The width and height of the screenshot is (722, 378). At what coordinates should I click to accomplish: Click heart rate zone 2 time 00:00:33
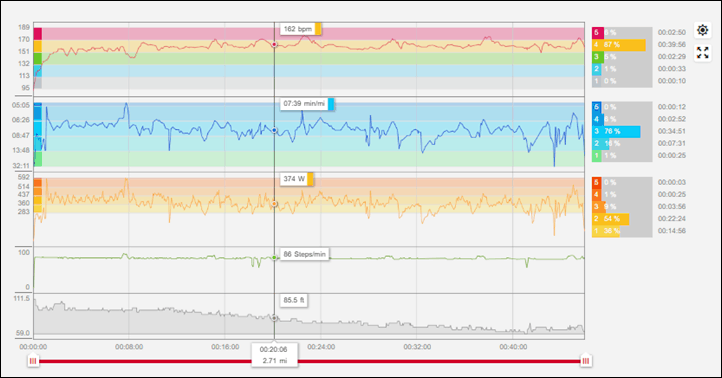coord(671,69)
